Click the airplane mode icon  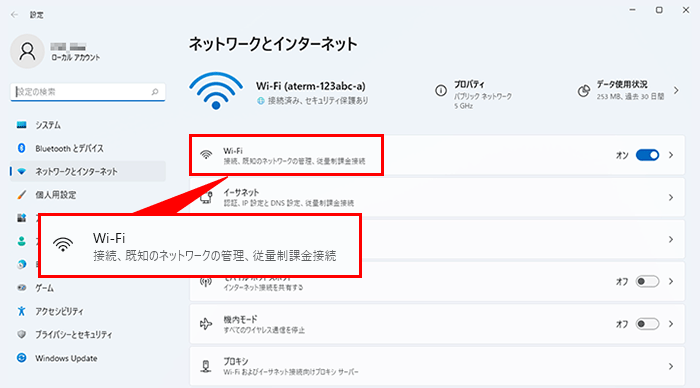point(206,324)
